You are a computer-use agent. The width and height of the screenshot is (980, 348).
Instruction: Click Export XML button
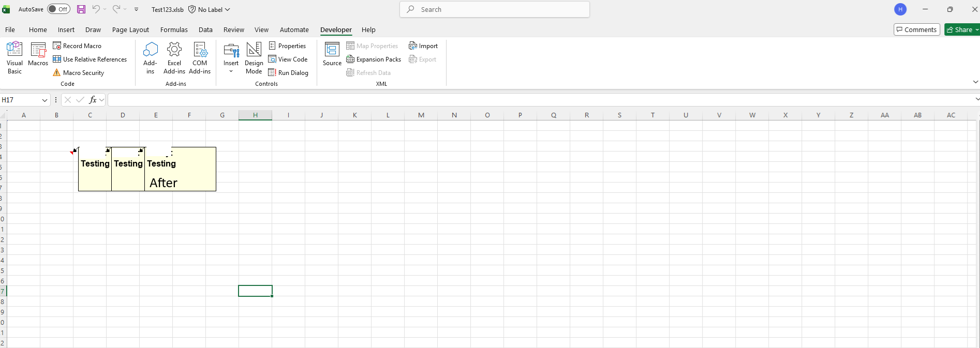point(422,59)
